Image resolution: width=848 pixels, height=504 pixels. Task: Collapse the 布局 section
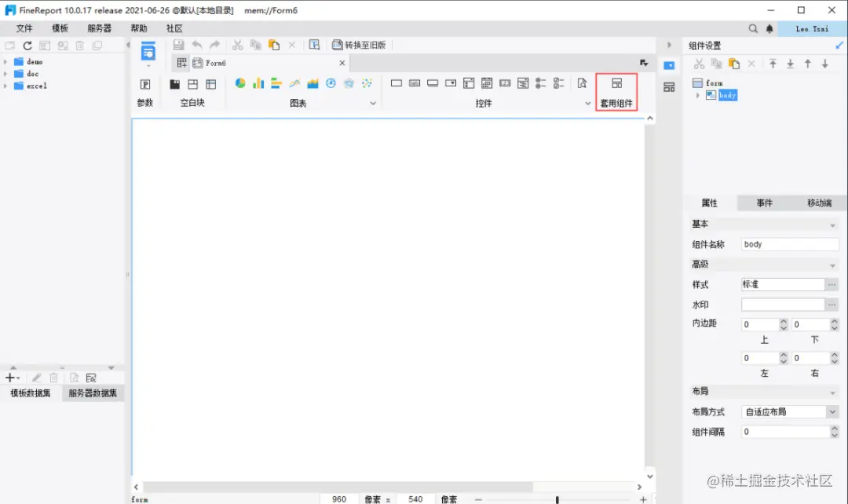pos(832,393)
